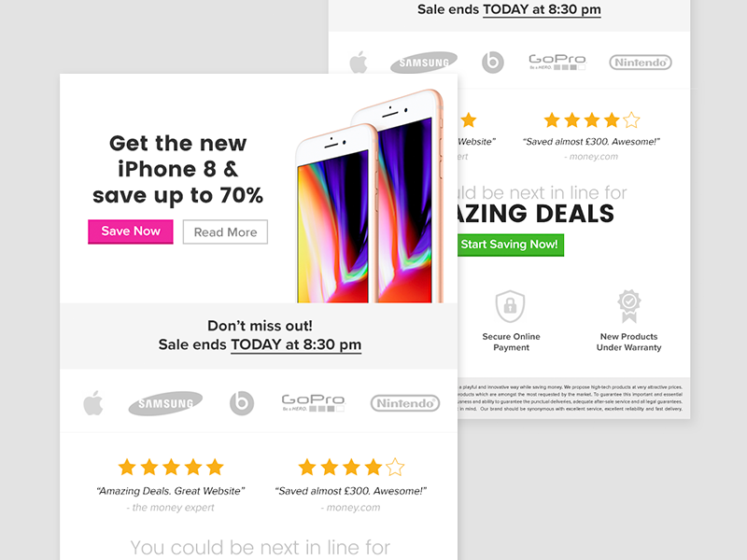
Task: Click the four-star rating above money.com in front email
Action: click(x=351, y=468)
